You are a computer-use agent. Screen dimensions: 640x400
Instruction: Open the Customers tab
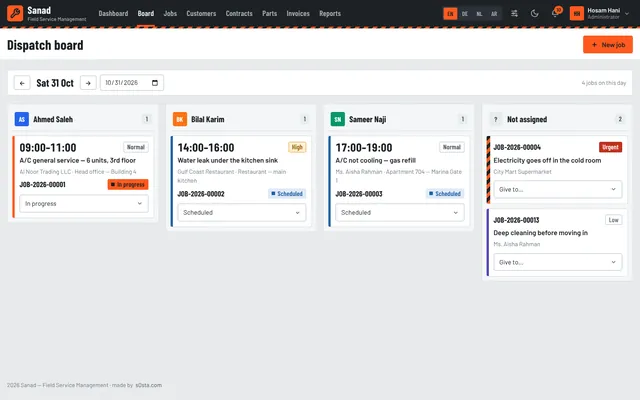(201, 13)
